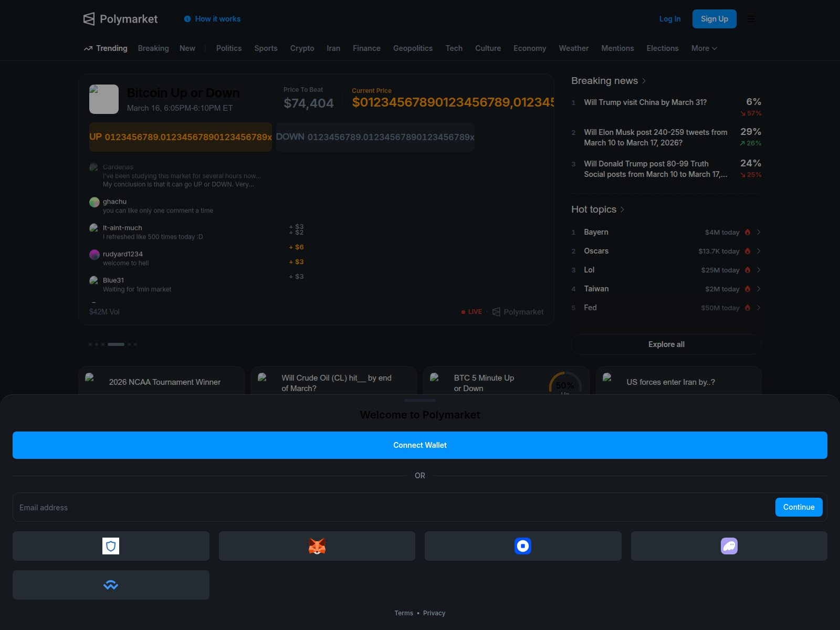Select the UP option for Bitcoin market
The height and width of the screenshot is (630, 840).
click(180, 136)
